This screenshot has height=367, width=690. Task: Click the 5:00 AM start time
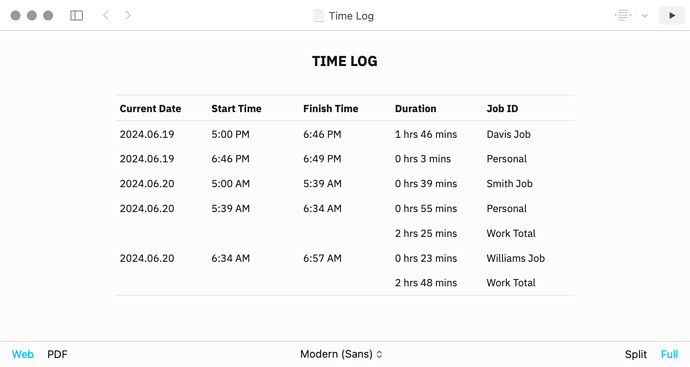[x=230, y=184]
